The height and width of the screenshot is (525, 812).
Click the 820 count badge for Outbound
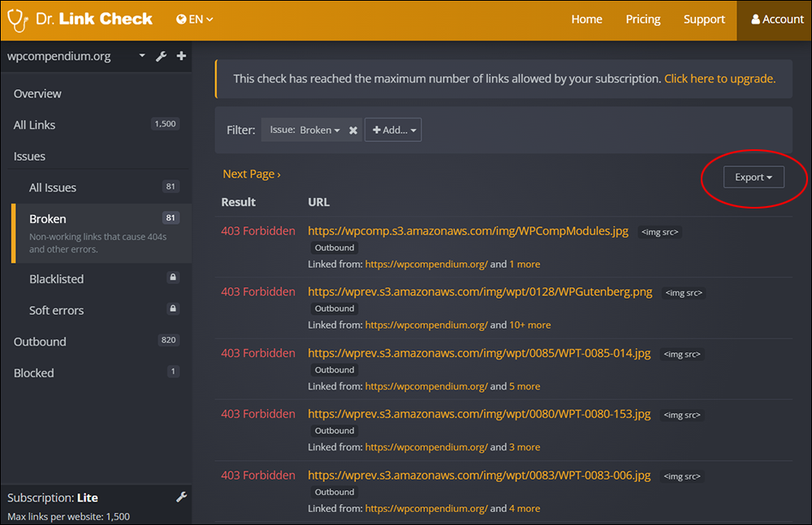[x=168, y=340]
